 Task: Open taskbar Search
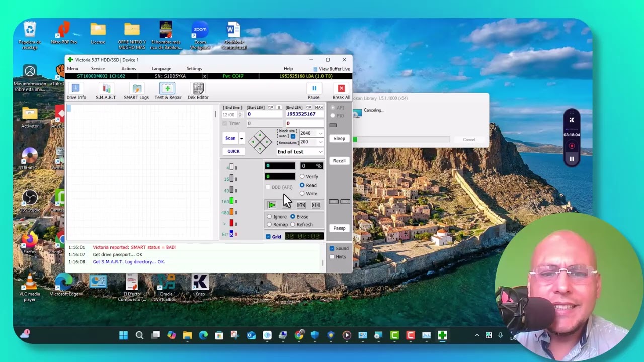pyautogui.click(x=139, y=335)
